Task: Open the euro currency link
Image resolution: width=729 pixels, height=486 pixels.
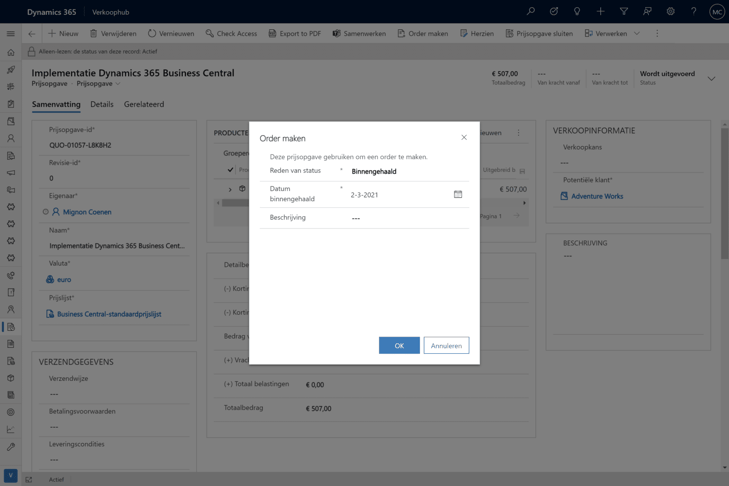Action: pyautogui.click(x=64, y=280)
